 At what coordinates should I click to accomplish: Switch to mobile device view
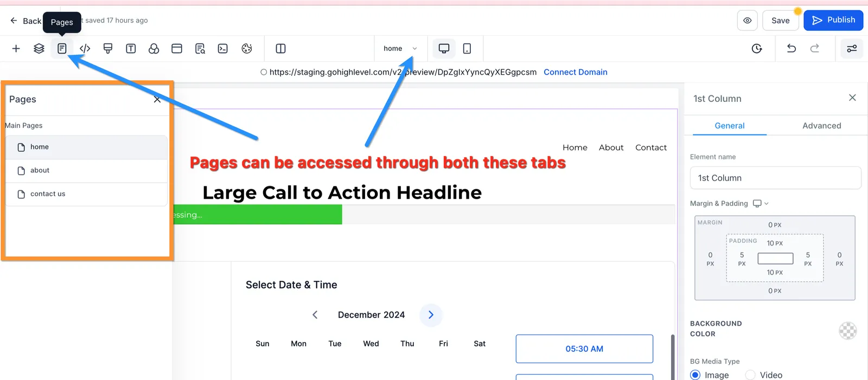(467, 49)
